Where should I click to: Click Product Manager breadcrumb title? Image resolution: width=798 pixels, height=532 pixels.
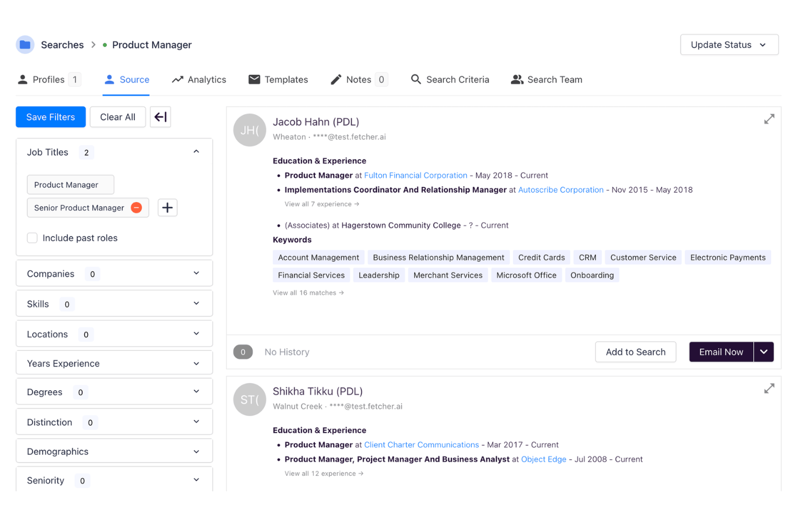pos(152,45)
